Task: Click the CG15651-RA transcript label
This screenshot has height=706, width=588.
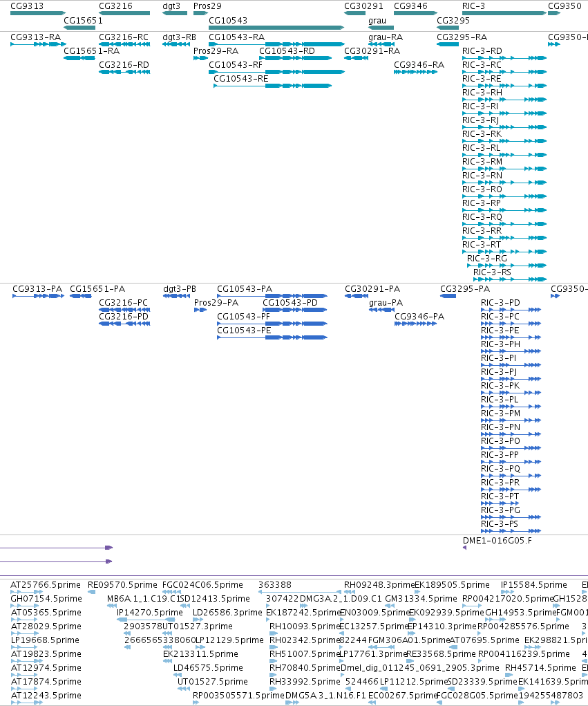Action: click(x=92, y=51)
